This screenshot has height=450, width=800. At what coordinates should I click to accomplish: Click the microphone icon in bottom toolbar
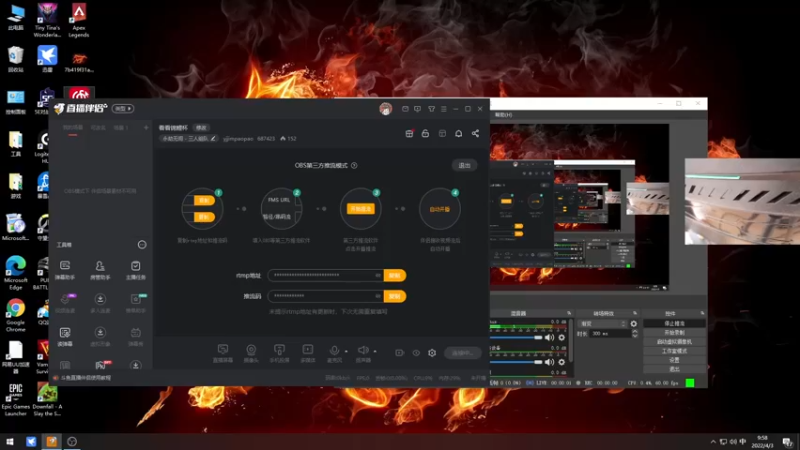[334, 351]
